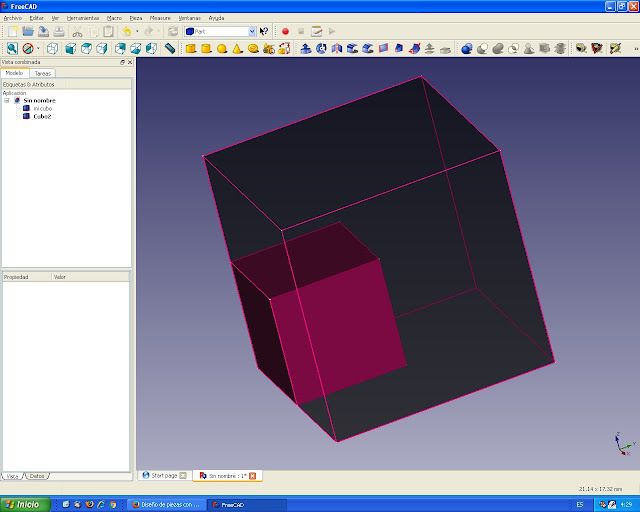Open the shape builder tool
Image resolution: width=640 pixels, height=512 pixels.
coord(284,49)
